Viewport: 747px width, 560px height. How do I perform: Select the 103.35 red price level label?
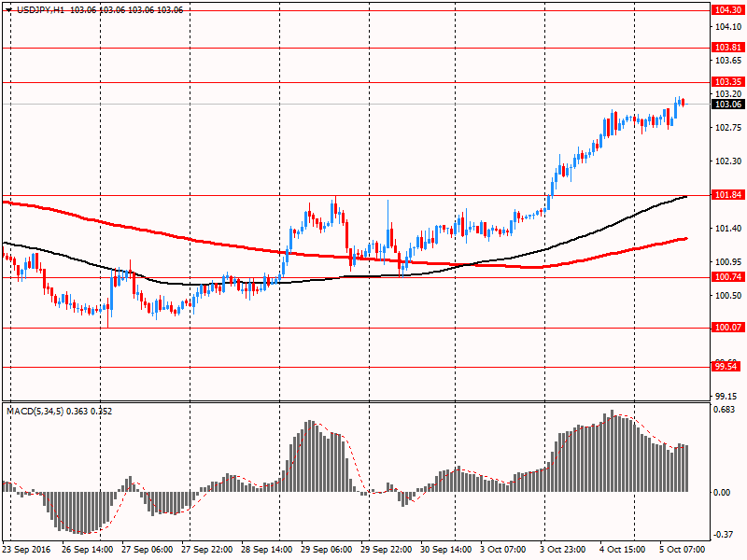(x=728, y=82)
